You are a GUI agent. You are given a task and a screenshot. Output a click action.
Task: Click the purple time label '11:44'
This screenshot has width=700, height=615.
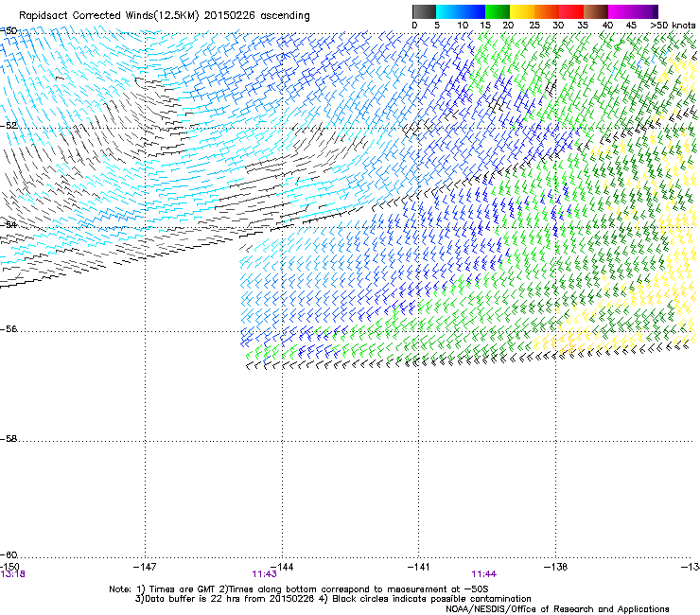click(484, 574)
